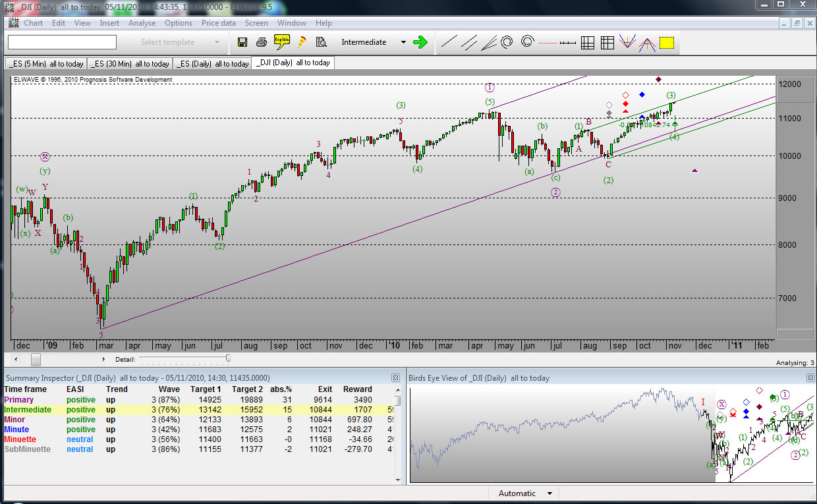
Task: Open the Intermediate wave degree dropdown
Action: (403, 42)
